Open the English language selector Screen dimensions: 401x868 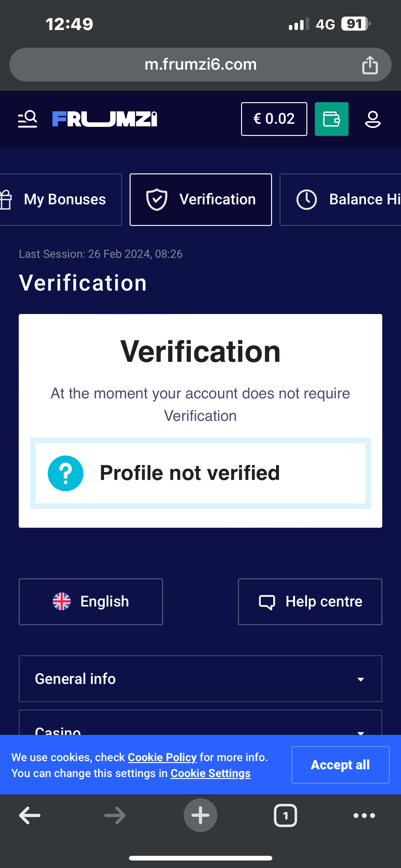91,602
